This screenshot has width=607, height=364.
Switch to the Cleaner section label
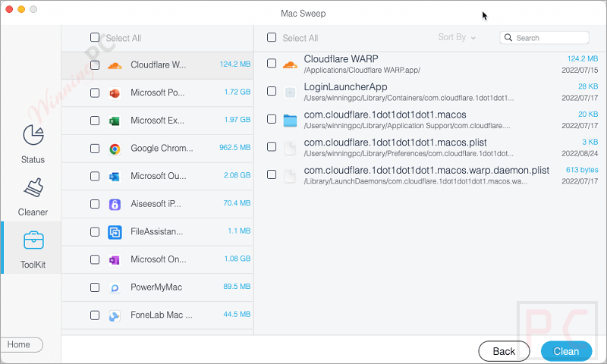[x=33, y=212]
